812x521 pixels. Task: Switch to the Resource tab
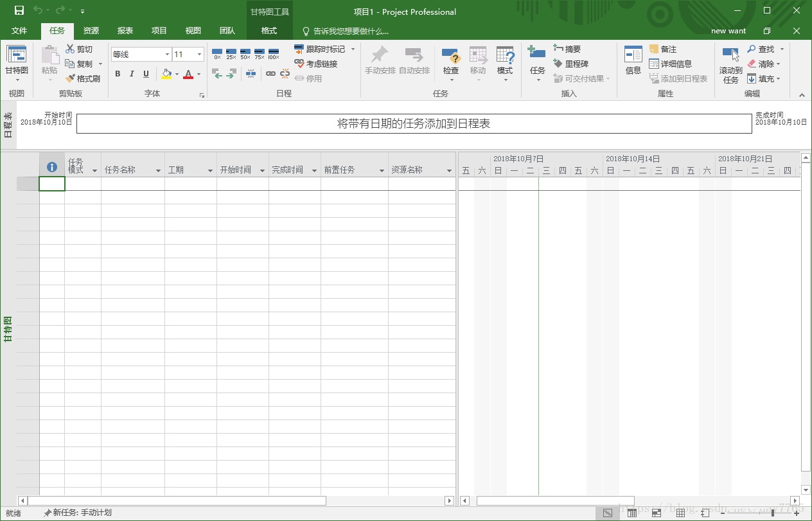(91, 31)
